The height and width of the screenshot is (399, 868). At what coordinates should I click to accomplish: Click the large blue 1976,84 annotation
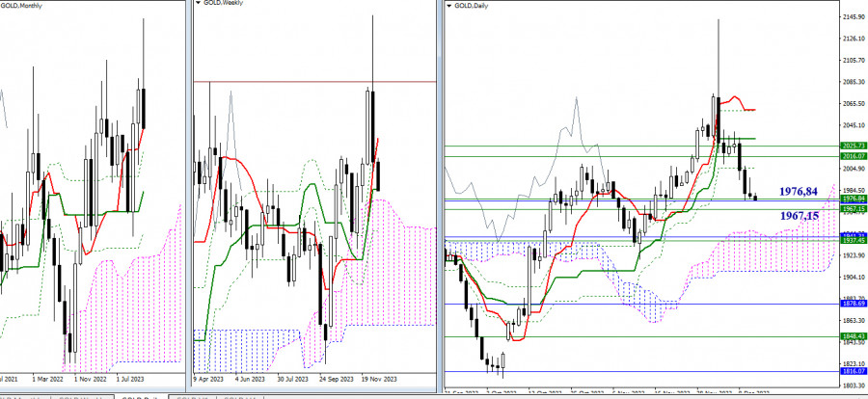coord(799,192)
